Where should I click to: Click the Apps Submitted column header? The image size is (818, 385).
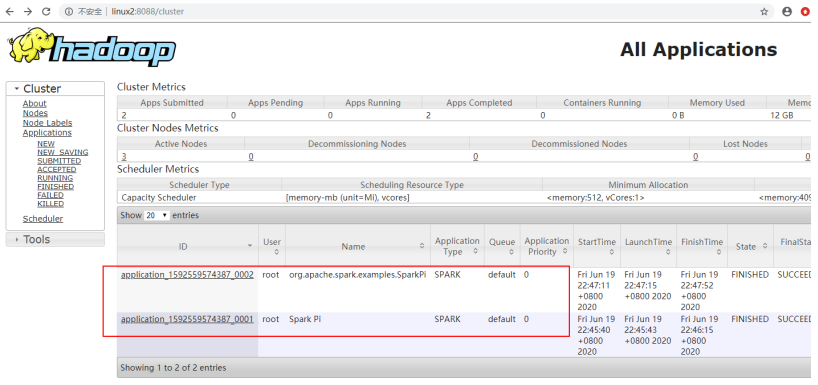click(172, 103)
